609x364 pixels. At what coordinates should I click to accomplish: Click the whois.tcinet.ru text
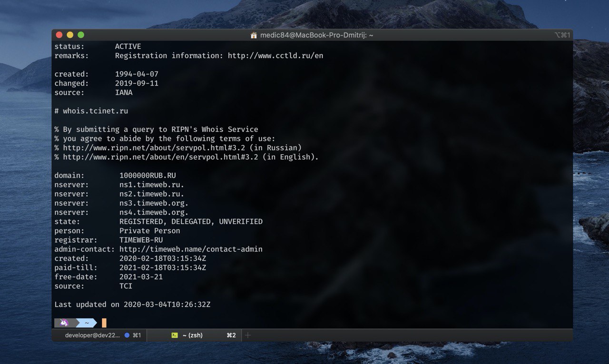[x=95, y=111]
